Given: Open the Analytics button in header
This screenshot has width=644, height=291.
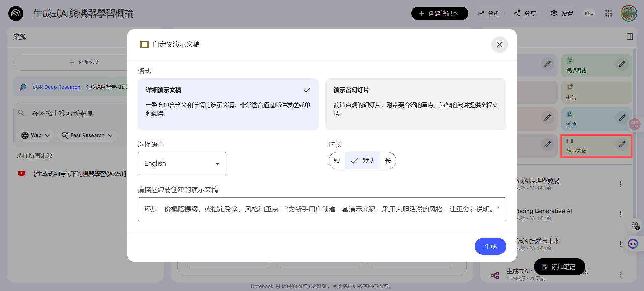Looking at the screenshot, I should click(489, 13).
